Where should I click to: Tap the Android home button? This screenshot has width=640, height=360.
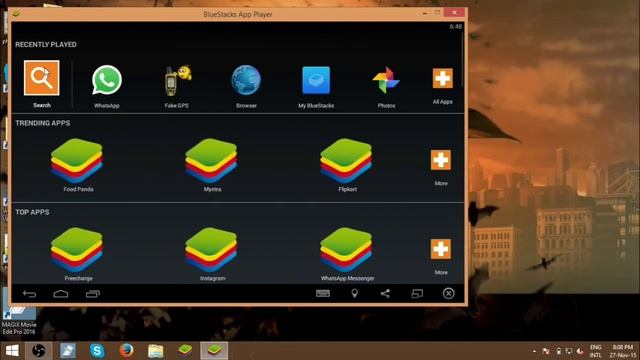click(61, 294)
